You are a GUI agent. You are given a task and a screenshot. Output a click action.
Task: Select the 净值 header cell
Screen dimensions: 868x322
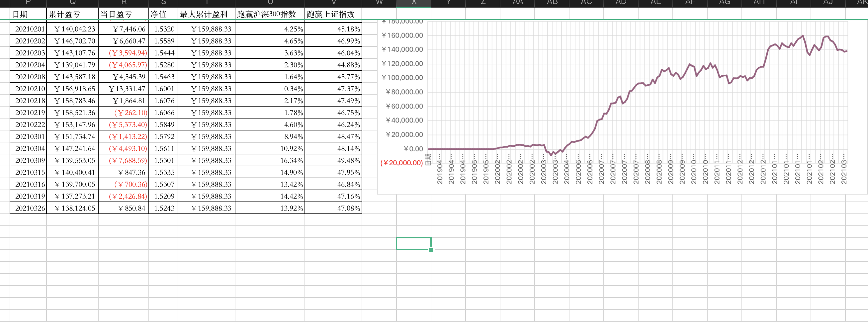pyautogui.click(x=163, y=14)
